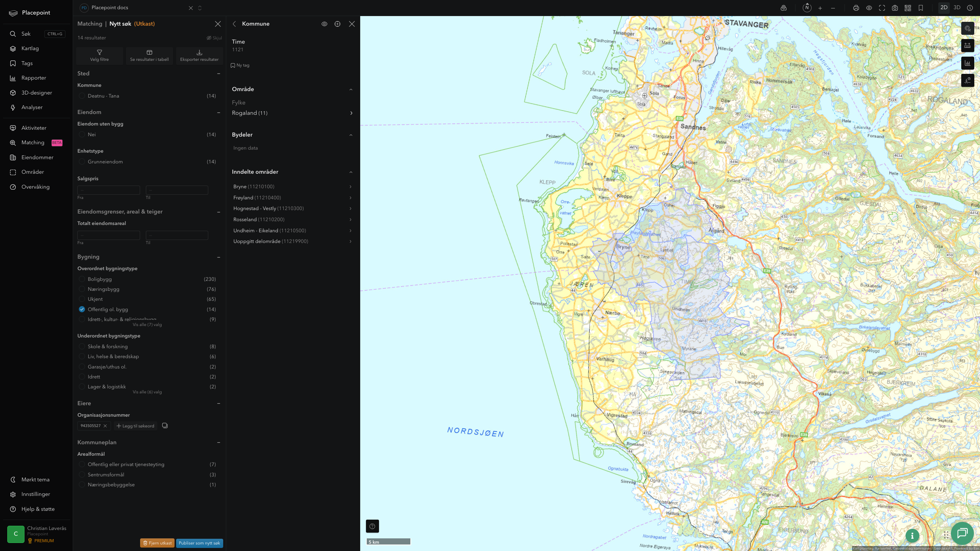This screenshot has height=551, width=980.
Task: Click the Aktiviteter sidebar icon
Action: [x=13, y=128]
